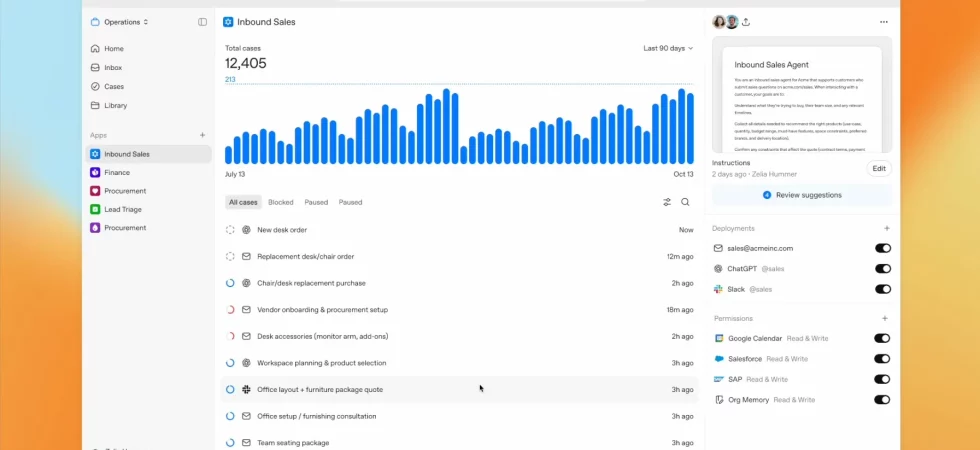Open the search icon in cases list
980x450 pixels.
[685, 202]
